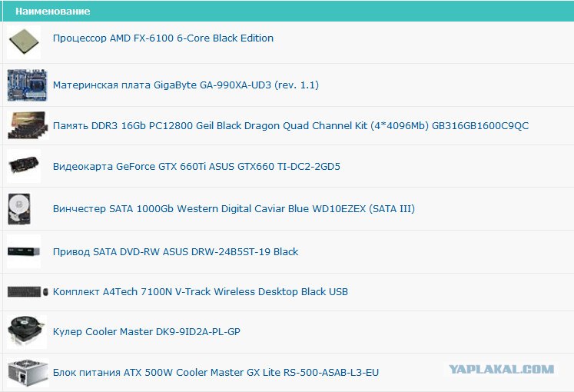Open the Geil Black Dragon memory link
Screen dimensions: 574x392
290,126
